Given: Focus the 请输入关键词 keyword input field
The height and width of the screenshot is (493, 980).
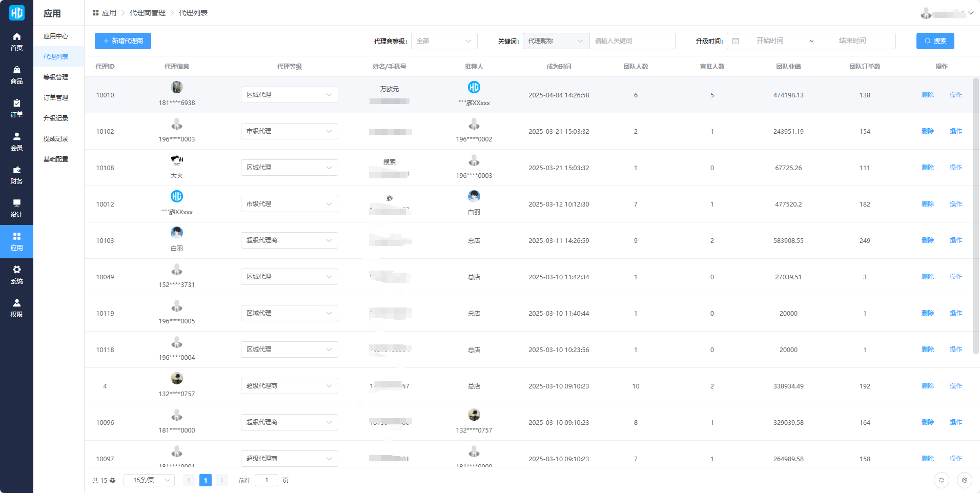Looking at the screenshot, I should (632, 41).
